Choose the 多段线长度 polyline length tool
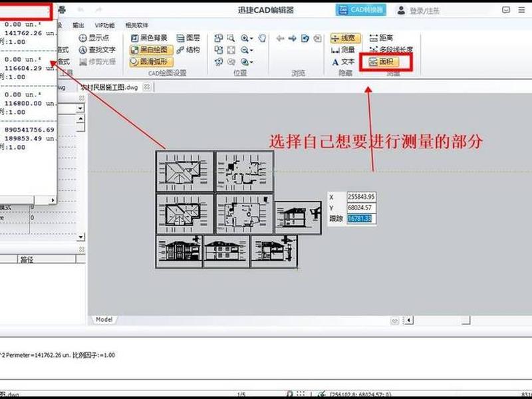 pyautogui.click(x=391, y=49)
